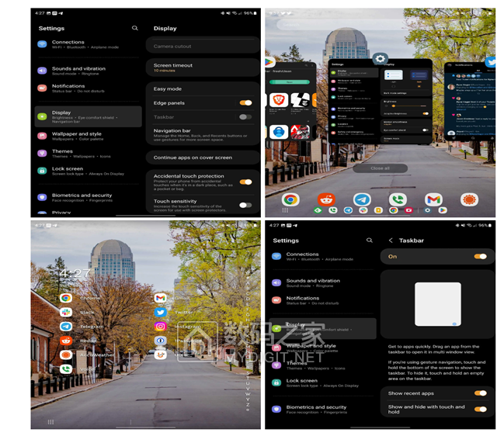Open Chrome on the home screen list
The image size is (504, 436).
66,298
